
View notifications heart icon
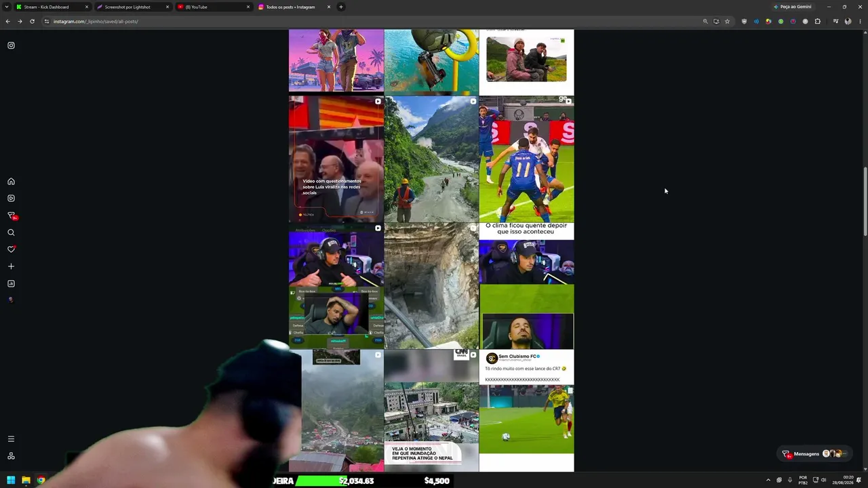point(11,249)
